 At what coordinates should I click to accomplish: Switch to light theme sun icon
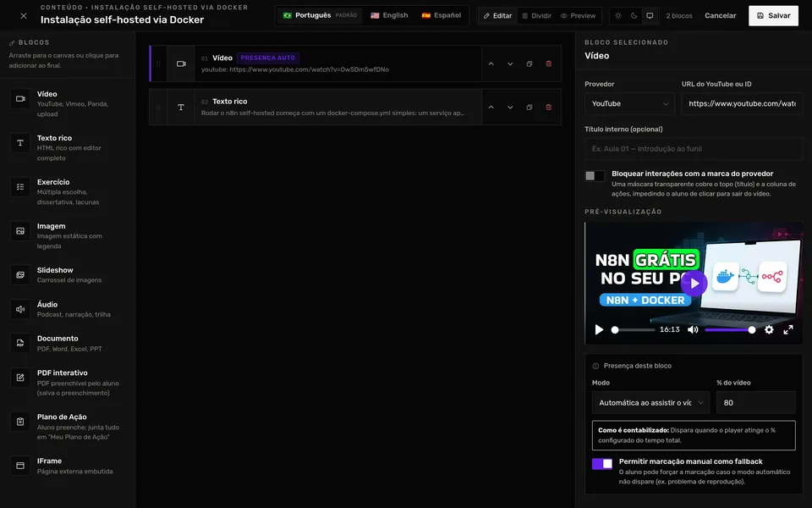coord(618,15)
